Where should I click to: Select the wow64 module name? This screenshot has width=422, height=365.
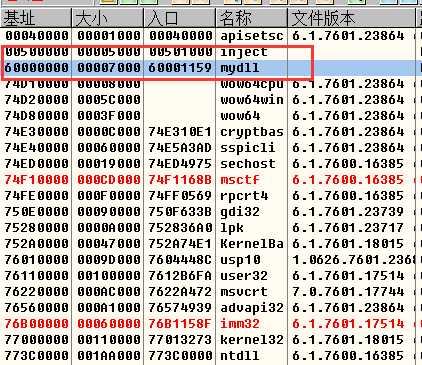[x=240, y=116]
